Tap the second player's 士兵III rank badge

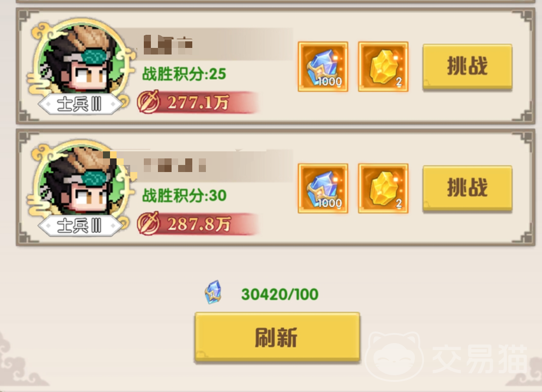(x=80, y=226)
